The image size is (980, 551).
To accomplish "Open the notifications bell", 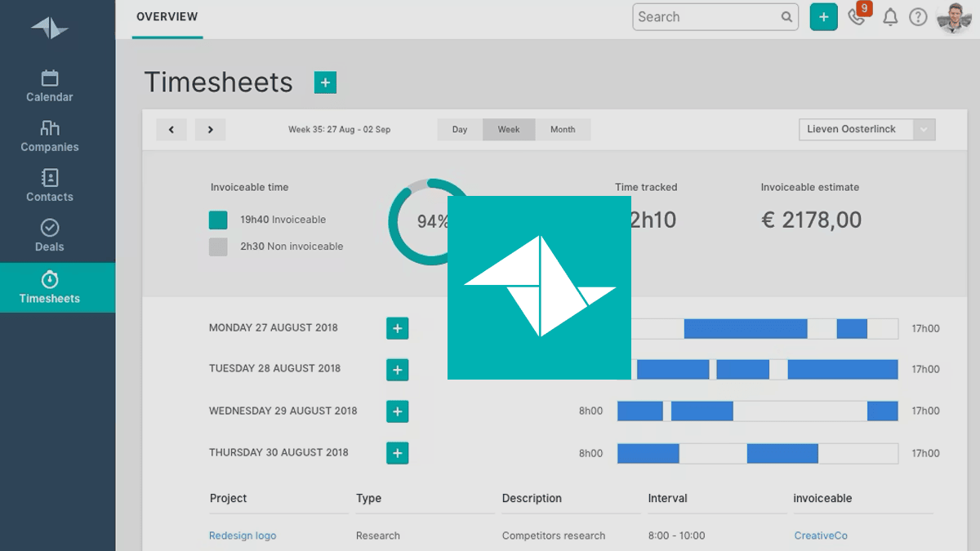I will 890,17.
